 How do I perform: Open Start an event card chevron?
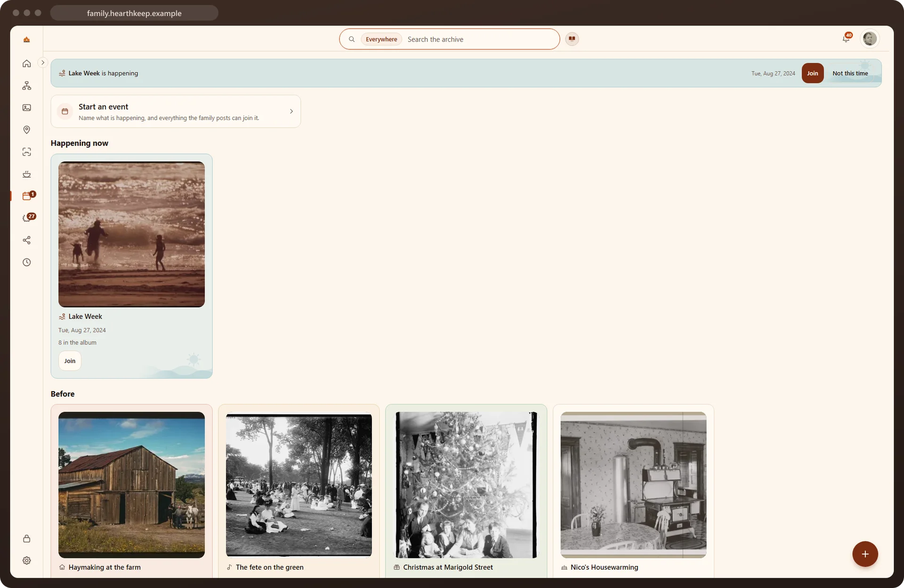(291, 112)
